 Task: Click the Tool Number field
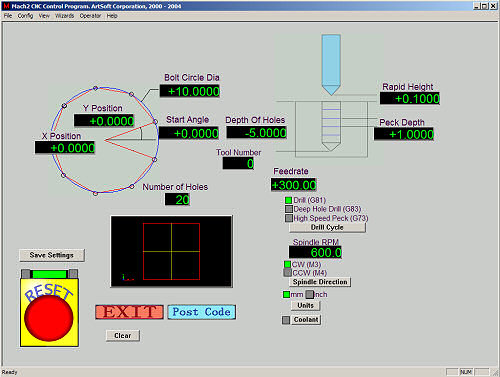(238, 163)
